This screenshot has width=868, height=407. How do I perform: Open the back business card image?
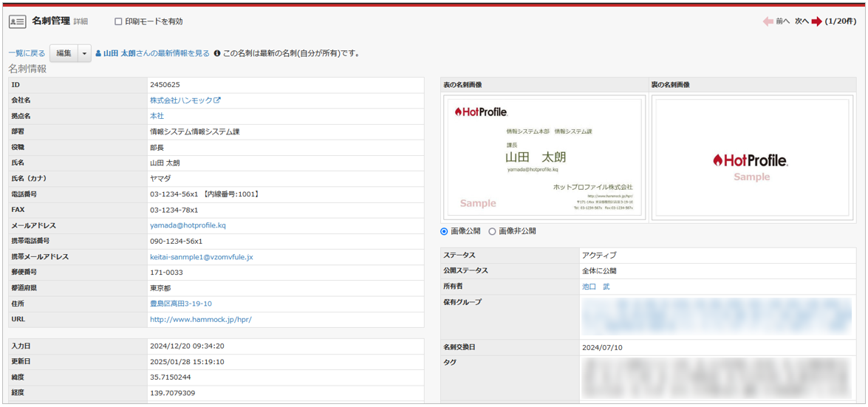(751, 157)
